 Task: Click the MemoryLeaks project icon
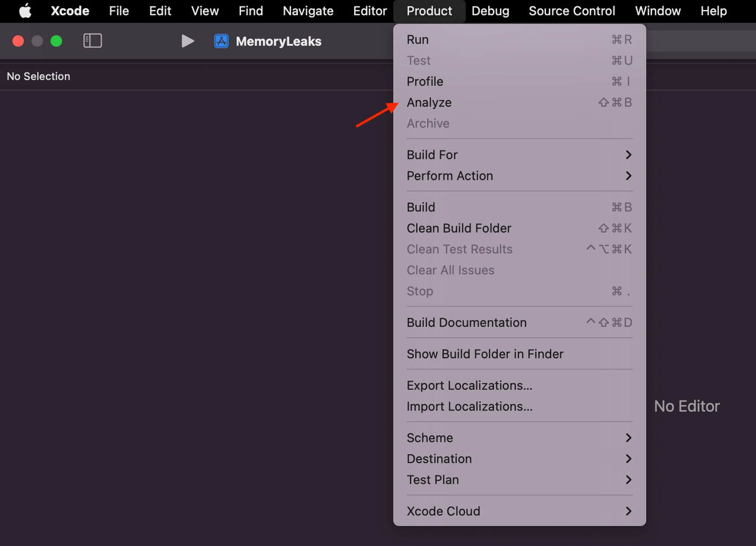click(221, 40)
